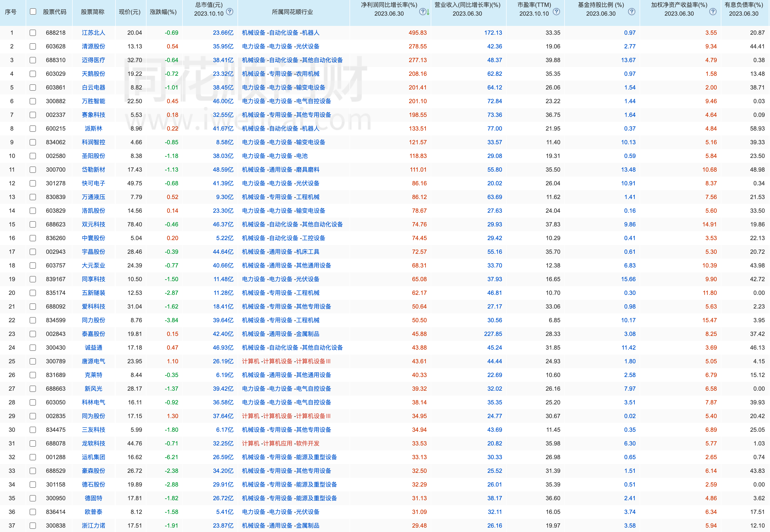This screenshot has width=770, height=532.
Task: Check the box for 江苏北人 row
Action: [x=33, y=33]
